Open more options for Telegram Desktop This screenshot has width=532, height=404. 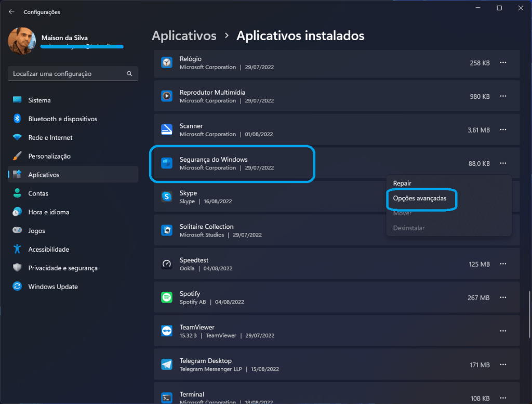tap(503, 364)
